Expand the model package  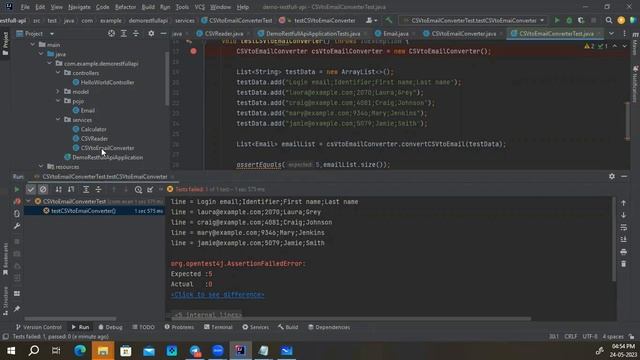[58, 91]
